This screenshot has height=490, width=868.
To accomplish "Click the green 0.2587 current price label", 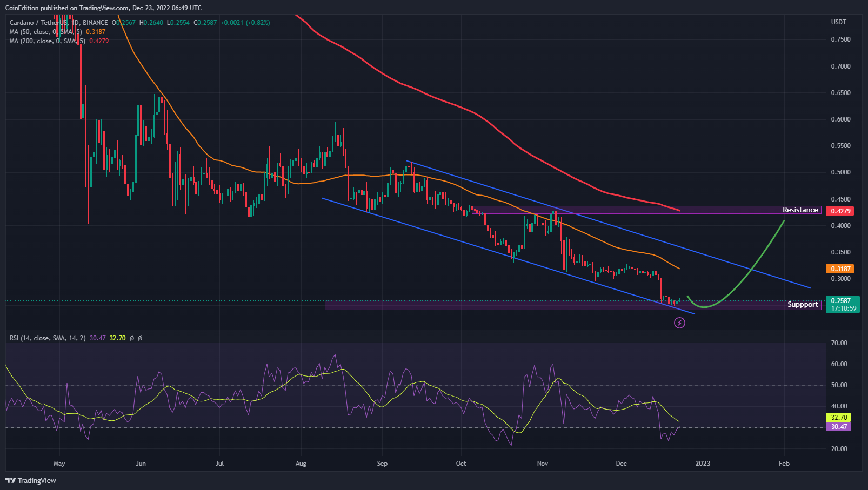I will click(x=842, y=305).
